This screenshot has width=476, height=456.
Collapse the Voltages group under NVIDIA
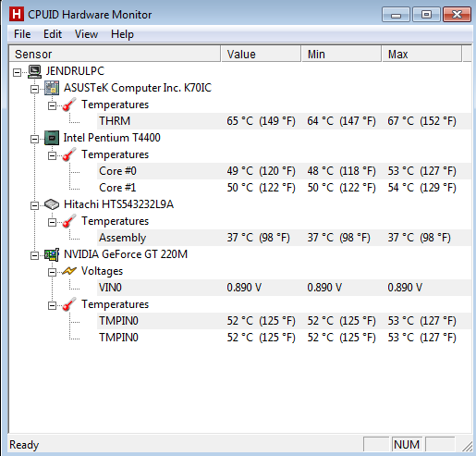coord(52,272)
